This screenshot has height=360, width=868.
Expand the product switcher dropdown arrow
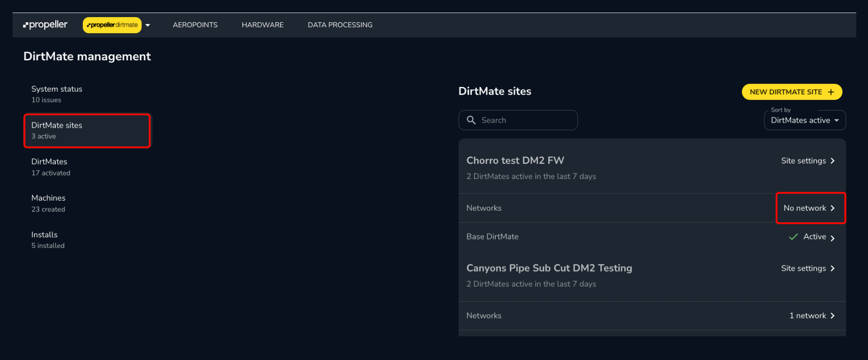pyautogui.click(x=148, y=25)
